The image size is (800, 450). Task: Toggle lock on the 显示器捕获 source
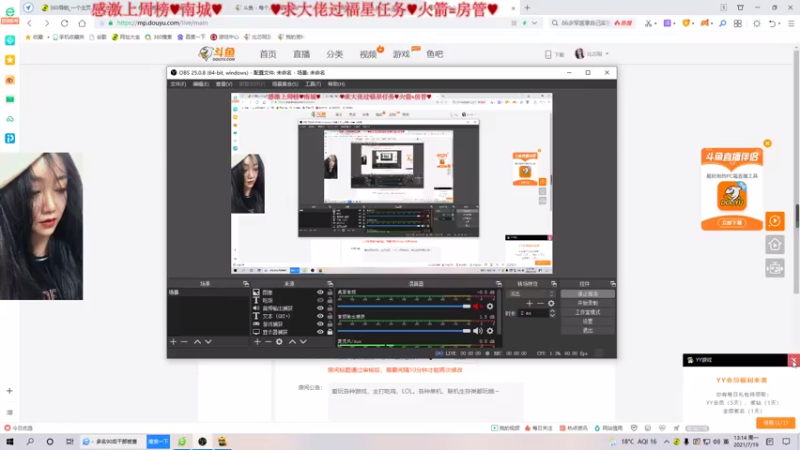(330, 332)
